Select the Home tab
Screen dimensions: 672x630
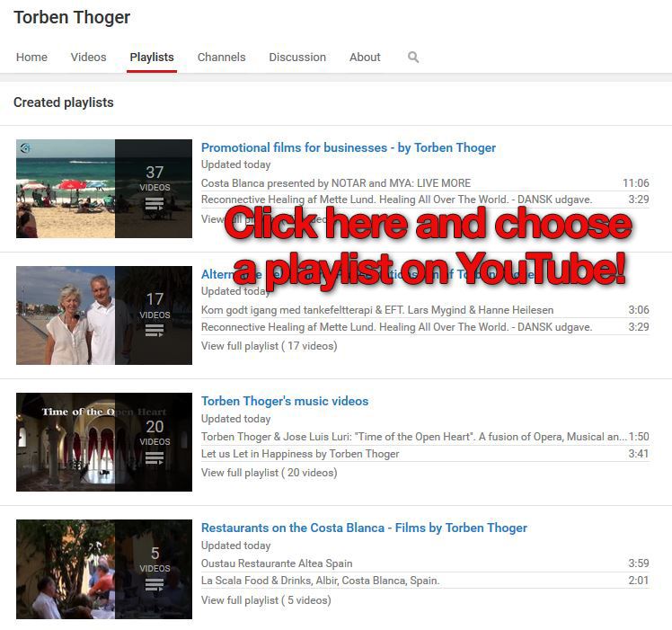(x=31, y=57)
